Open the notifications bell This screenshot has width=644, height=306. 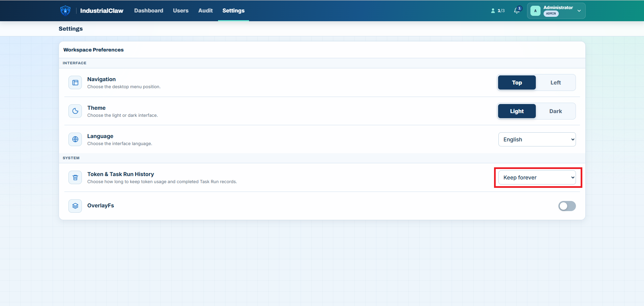click(517, 10)
